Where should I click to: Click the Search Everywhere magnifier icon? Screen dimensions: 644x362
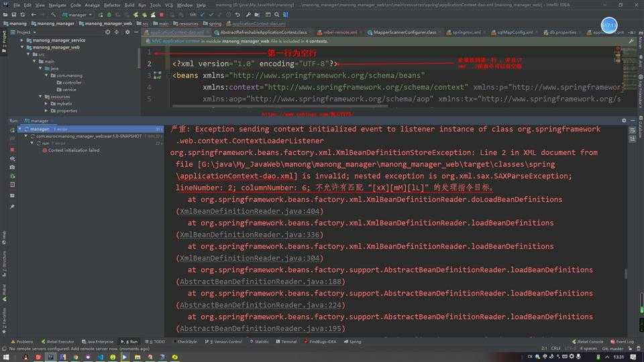click(x=277, y=14)
